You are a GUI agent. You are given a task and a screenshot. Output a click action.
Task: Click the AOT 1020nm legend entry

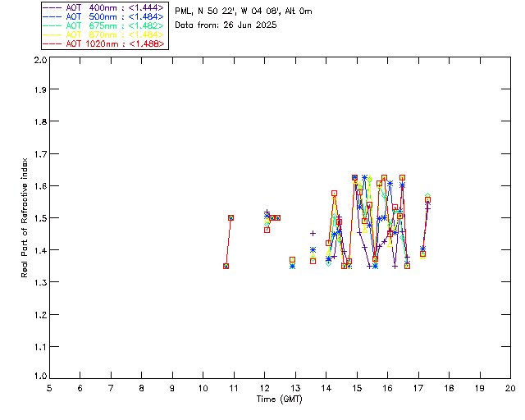(x=114, y=43)
